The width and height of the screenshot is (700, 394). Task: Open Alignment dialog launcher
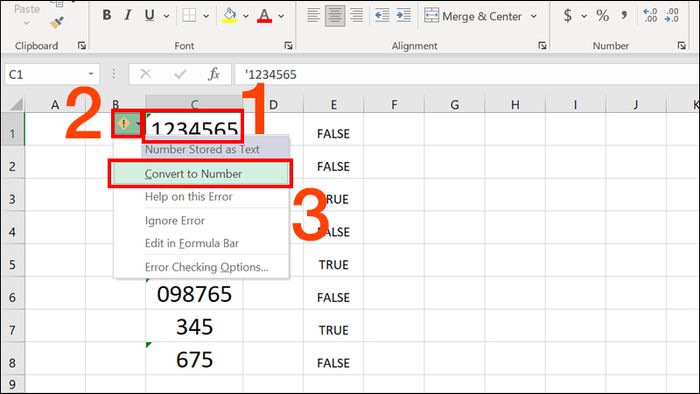coord(542,46)
